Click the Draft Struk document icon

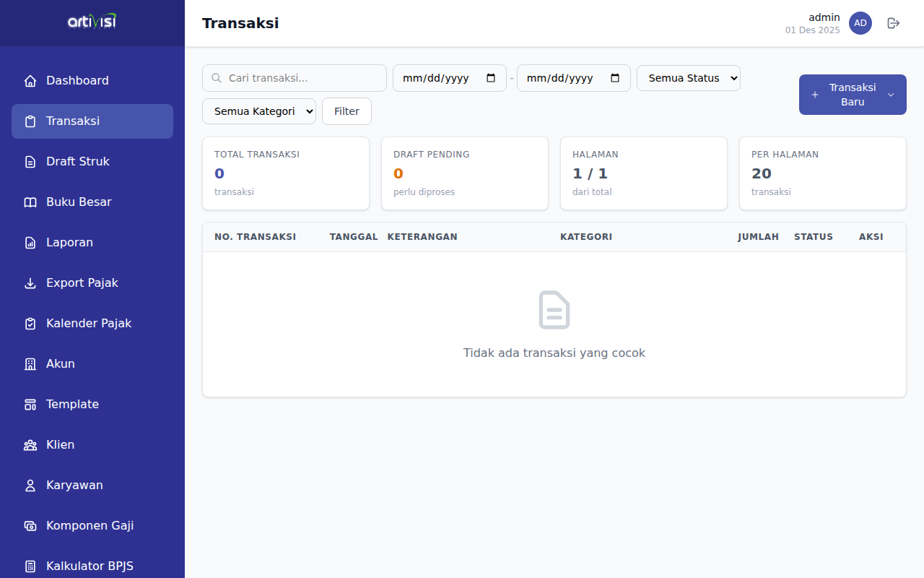pos(30,162)
